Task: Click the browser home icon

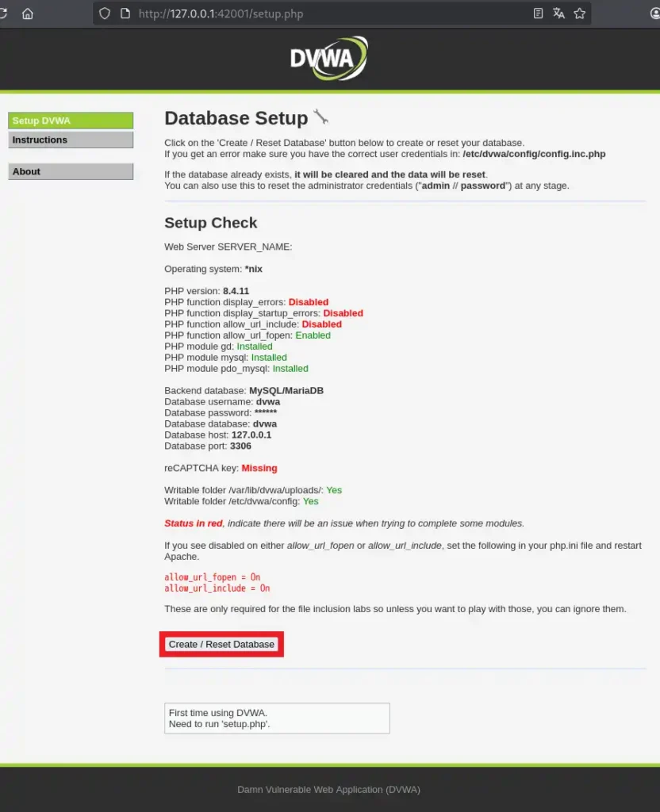Action: (28, 13)
